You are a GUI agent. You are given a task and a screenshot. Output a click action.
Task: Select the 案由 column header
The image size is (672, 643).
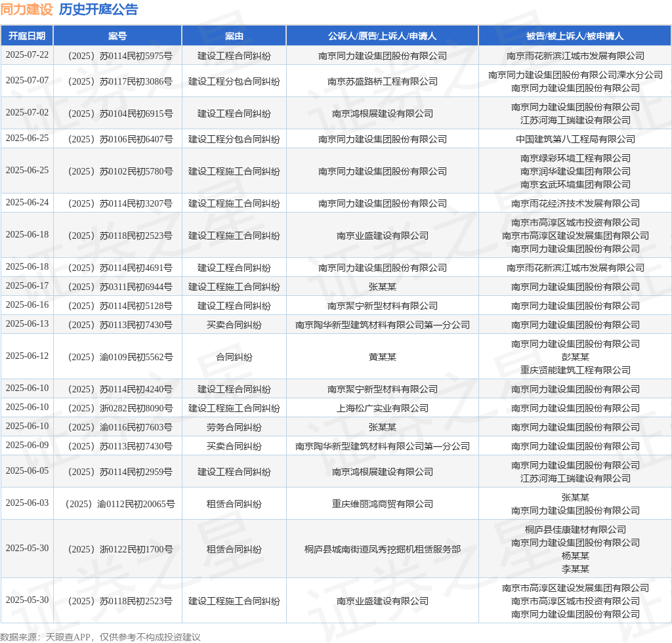click(234, 36)
